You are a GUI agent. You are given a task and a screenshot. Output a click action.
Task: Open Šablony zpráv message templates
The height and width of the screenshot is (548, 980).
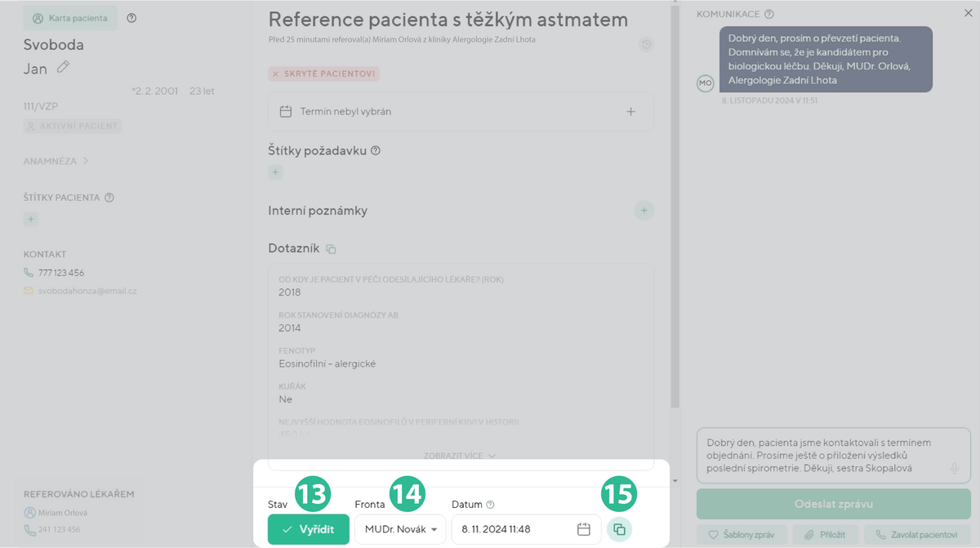tap(742, 535)
